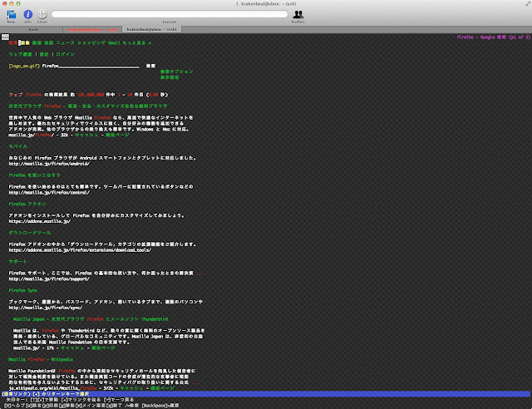Open the Gmail link

[114, 42]
